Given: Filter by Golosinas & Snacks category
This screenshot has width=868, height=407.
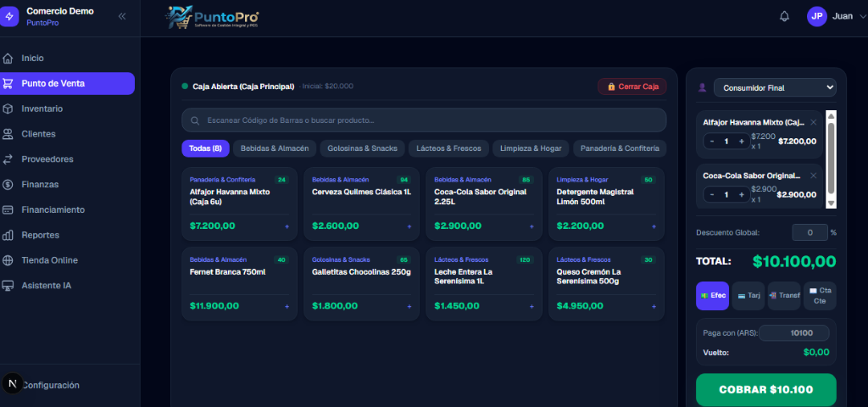Looking at the screenshot, I should coord(362,148).
